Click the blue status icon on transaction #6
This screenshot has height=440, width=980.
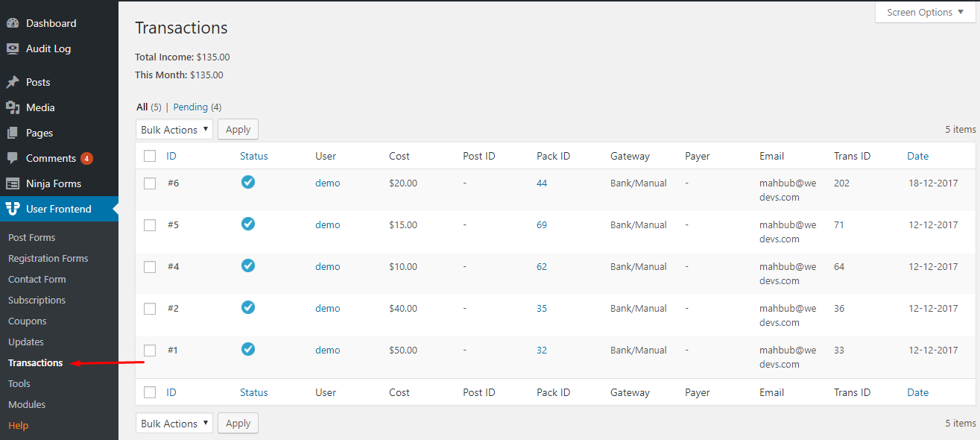(x=247, y=182)
